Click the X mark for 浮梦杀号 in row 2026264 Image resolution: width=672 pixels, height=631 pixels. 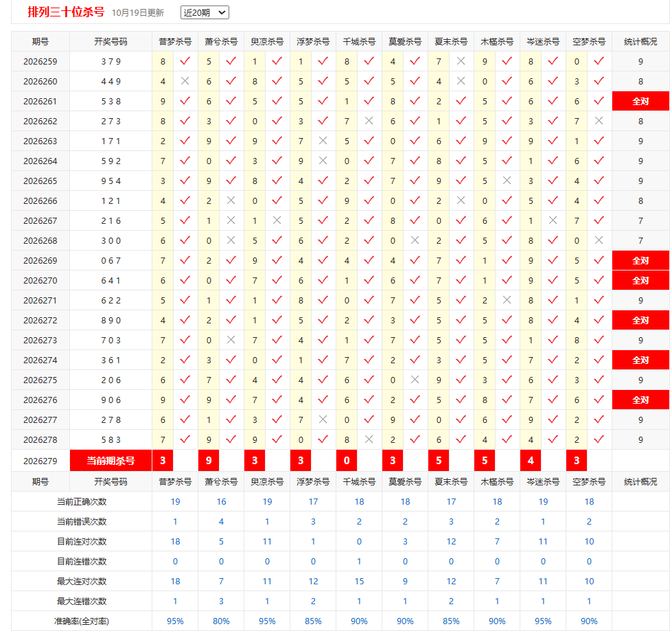tap(323, 161)
